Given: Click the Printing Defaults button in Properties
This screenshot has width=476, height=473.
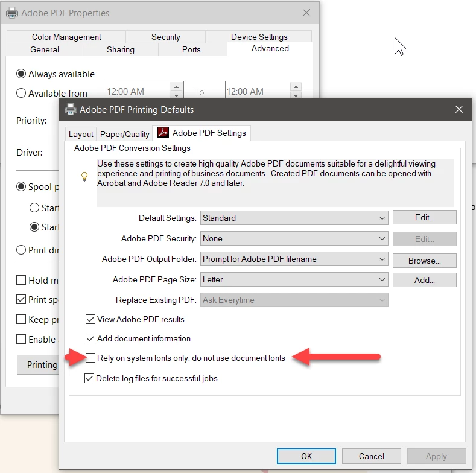Looking at the screenshot, I should coord(38,364).
